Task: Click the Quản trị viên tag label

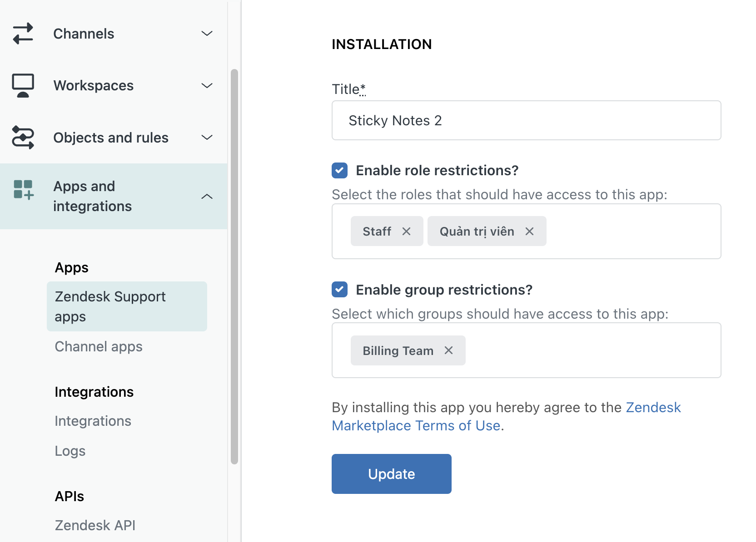Action: click(477, 232)
